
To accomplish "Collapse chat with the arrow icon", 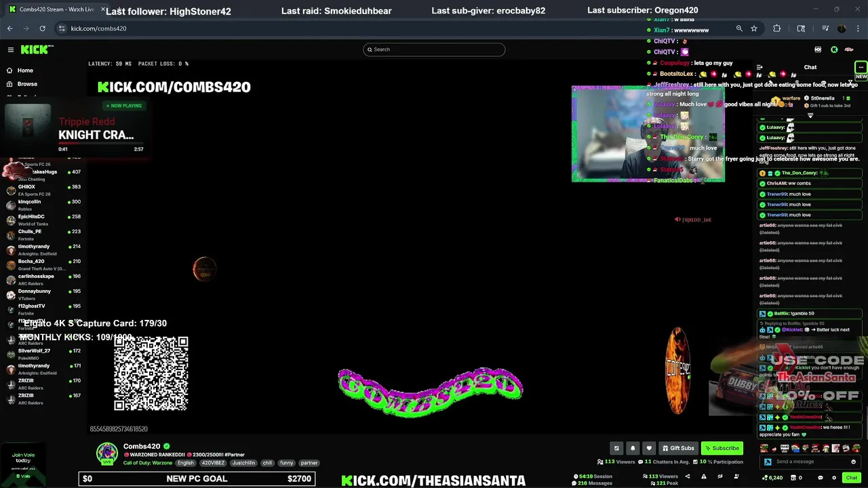I will [x=759, y=67].
